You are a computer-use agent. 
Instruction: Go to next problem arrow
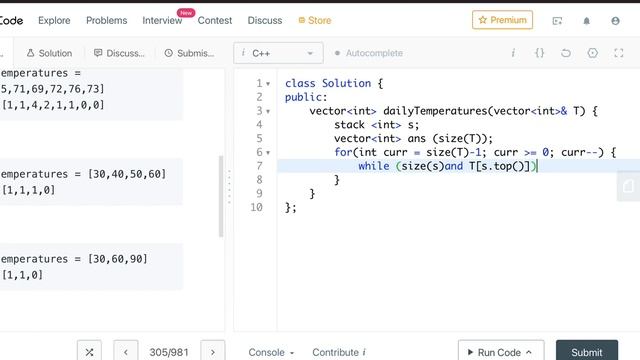(212, 351)
